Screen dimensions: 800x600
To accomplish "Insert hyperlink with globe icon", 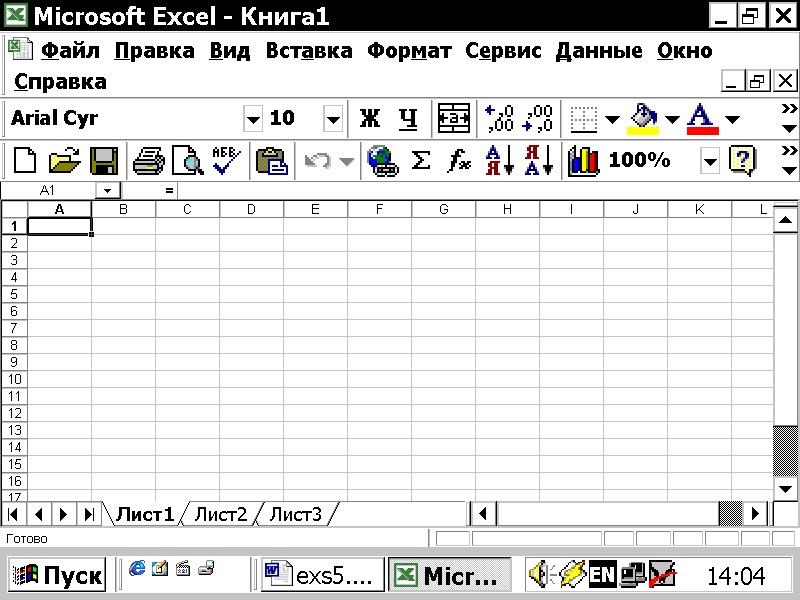I will [x=383, y=160].
